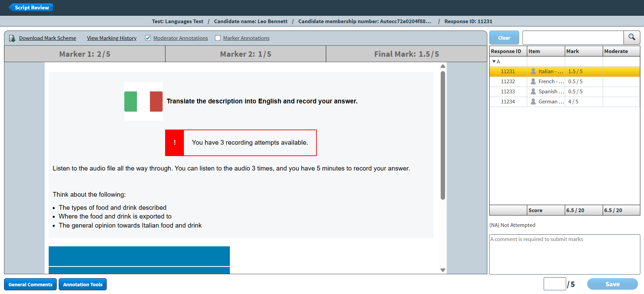Click the person icon beside German item
Image resolution: width=644 pixels, height=294 pixels.
tap(533, 102)
